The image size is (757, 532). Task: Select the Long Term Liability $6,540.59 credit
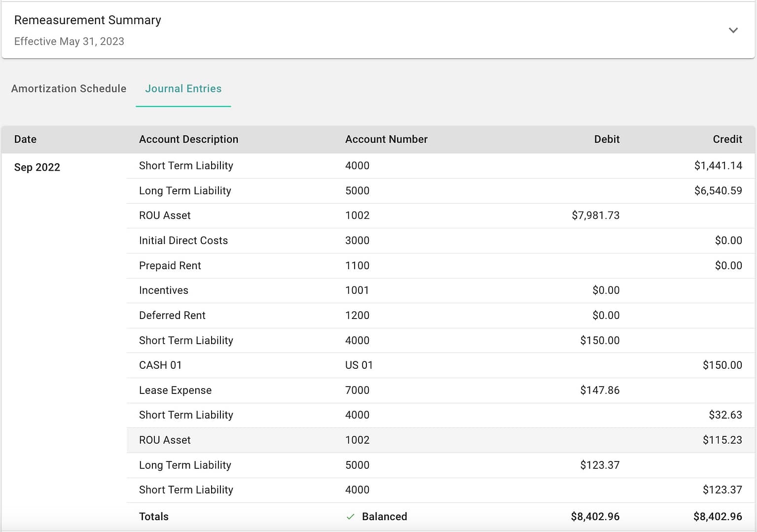(x=718, y=191)
